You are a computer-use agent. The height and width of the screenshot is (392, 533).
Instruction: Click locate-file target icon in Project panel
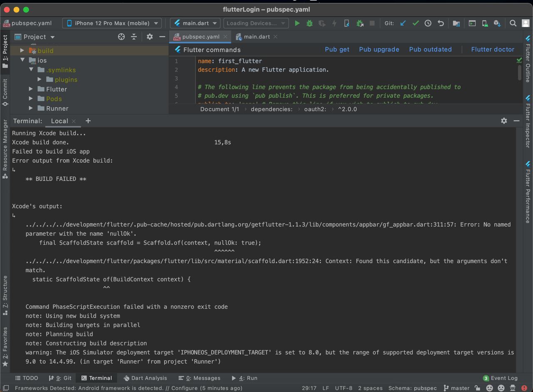pos(121,37)
